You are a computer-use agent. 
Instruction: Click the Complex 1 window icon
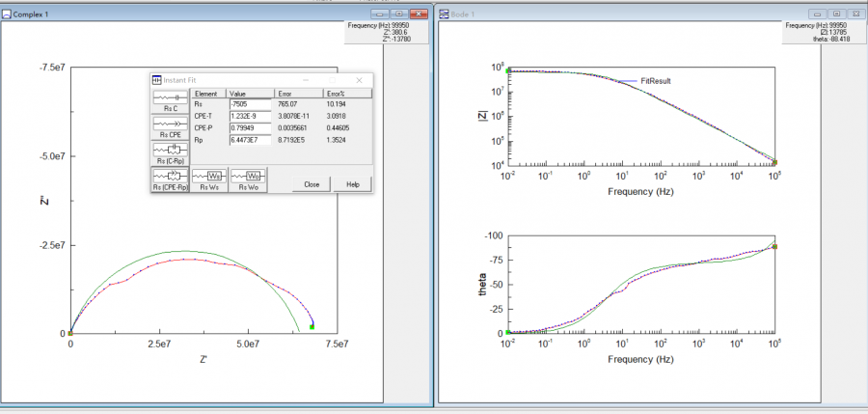coord(7,14)
